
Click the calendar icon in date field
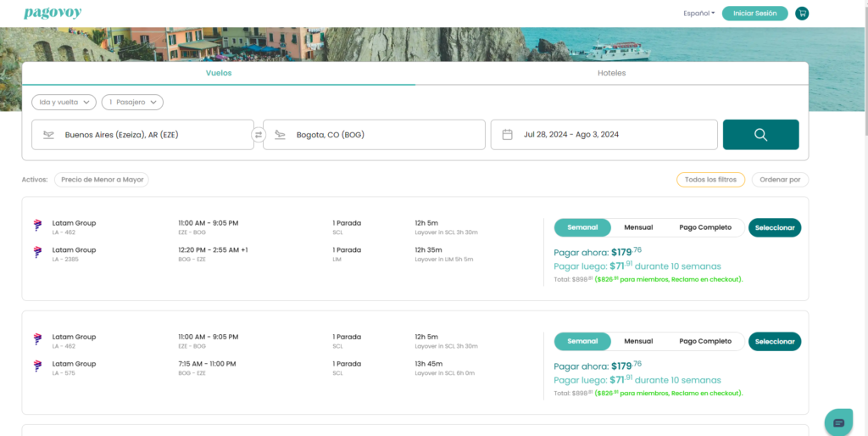(508, 135)
